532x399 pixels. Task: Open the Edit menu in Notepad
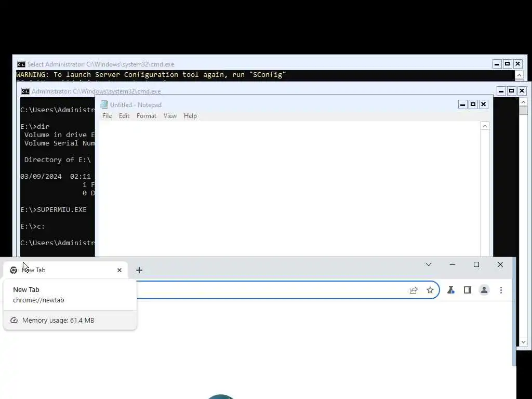124,116
